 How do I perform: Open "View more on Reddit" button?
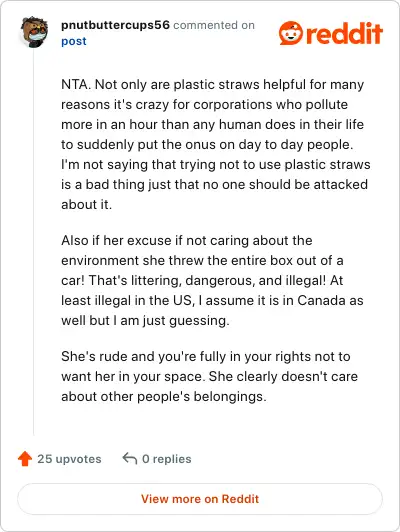tap(200, 499)
